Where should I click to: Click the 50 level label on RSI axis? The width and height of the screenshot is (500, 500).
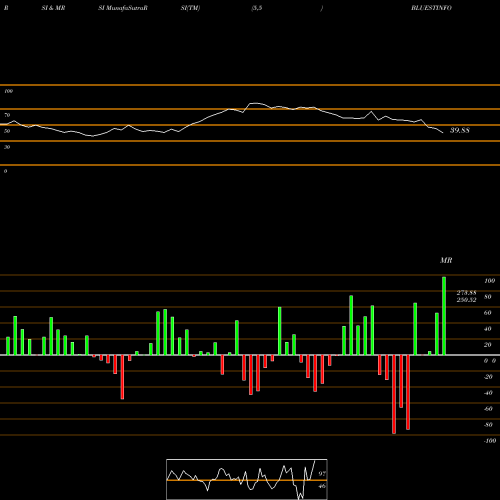tap(7, 131)
